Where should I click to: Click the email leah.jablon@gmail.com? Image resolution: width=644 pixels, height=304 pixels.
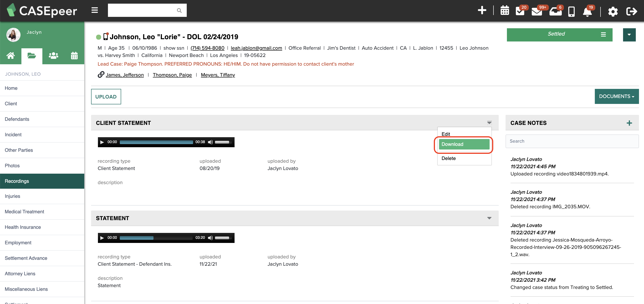(x=256, y=48)
